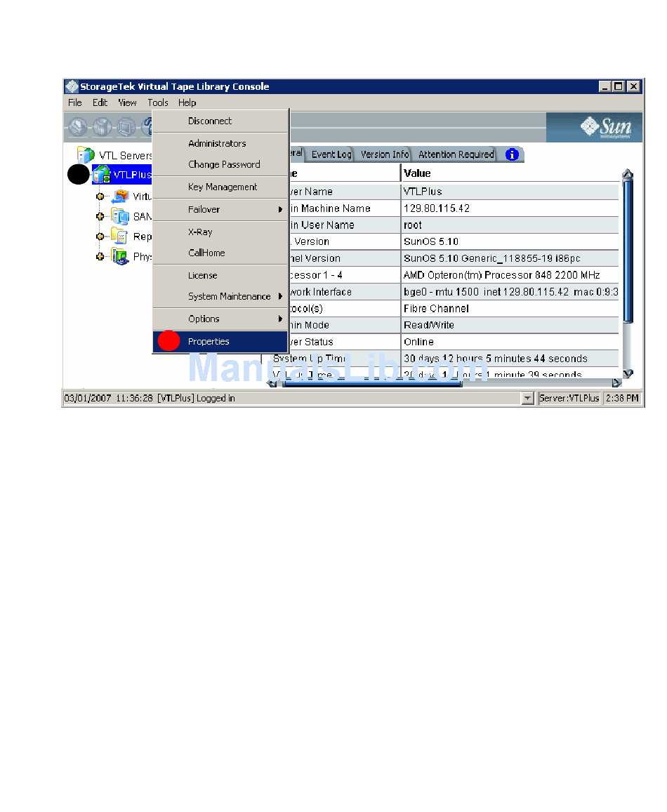667x812 pixels.
Task: Click the horizontal scrollbar left arrow
Action: (x=272, y=383)
